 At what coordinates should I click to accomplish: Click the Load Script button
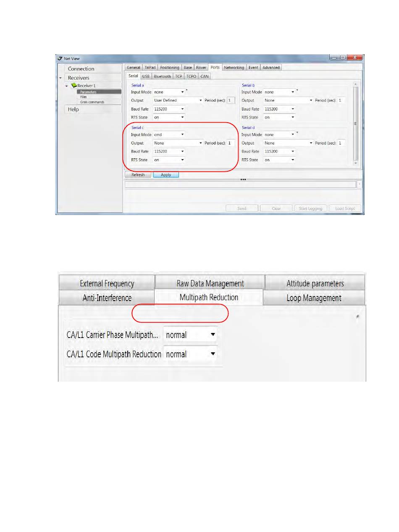pos(345,209)
